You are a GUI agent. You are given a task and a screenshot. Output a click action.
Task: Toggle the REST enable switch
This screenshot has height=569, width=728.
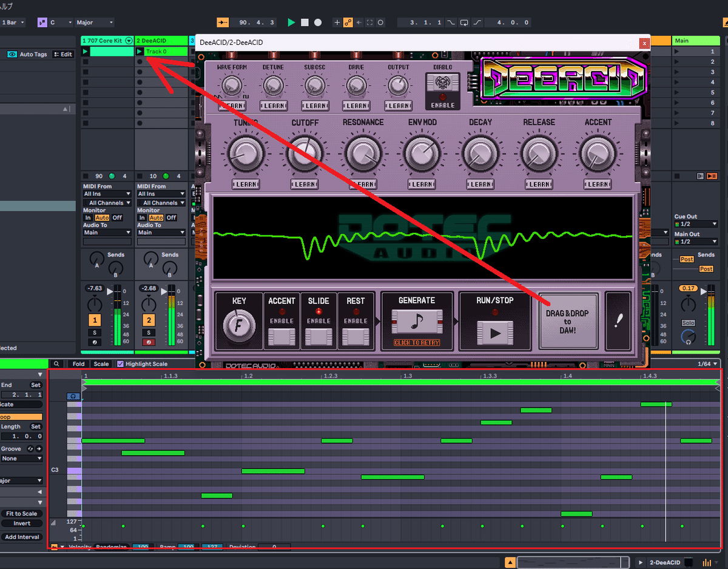click(356, 337)
